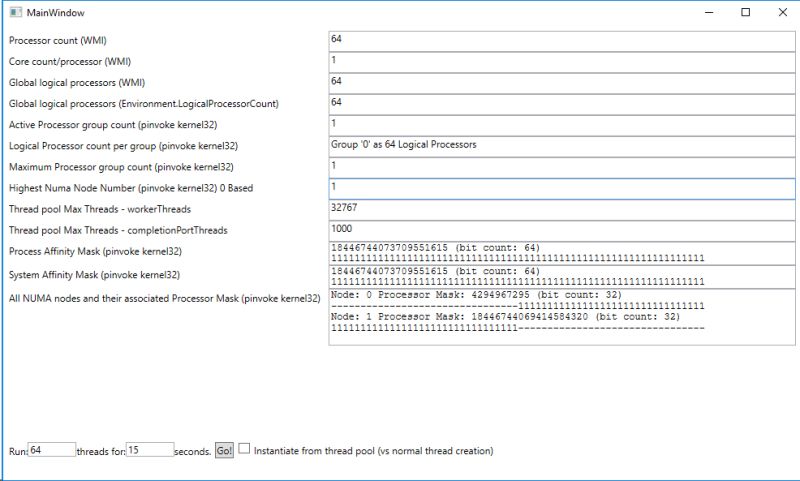This screenshot has height=481, width=800.
Task: Select the Processor count (WMI) value field
Action: click(562, 41)
